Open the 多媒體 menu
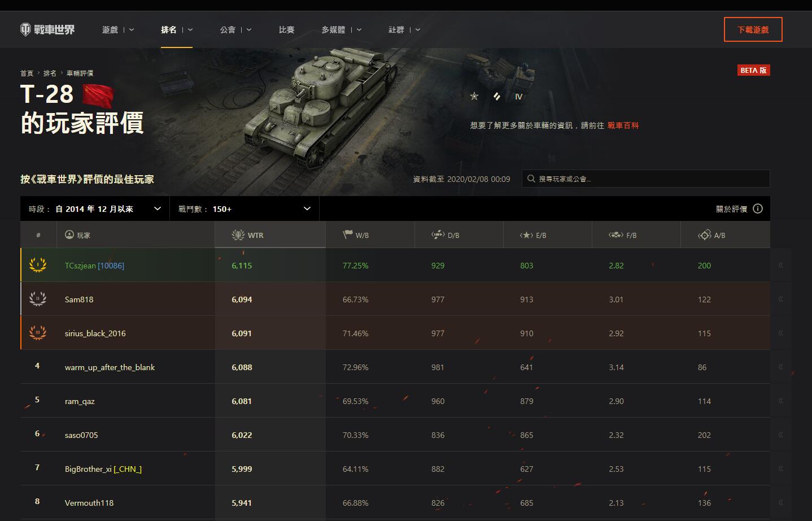 tap(342, 29)
